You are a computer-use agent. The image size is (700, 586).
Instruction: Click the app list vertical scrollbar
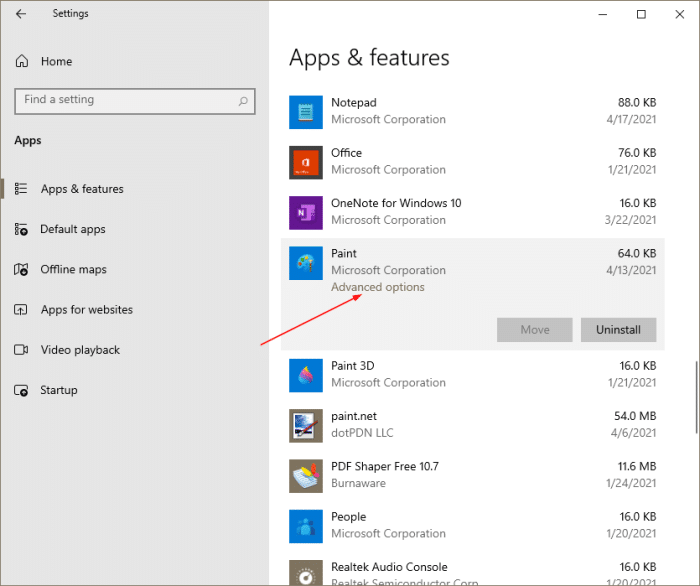696,397
